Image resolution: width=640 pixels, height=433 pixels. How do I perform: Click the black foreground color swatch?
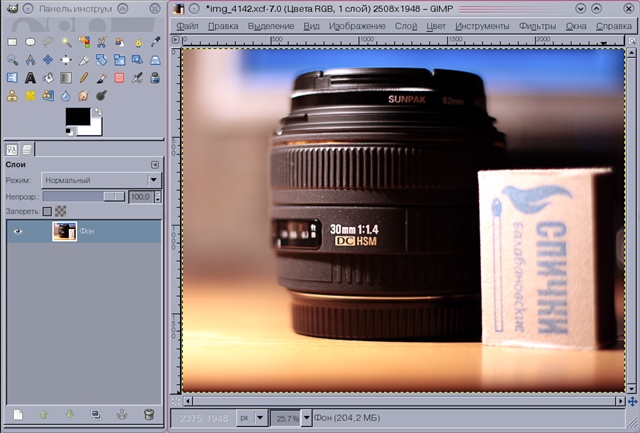point(77,116)
